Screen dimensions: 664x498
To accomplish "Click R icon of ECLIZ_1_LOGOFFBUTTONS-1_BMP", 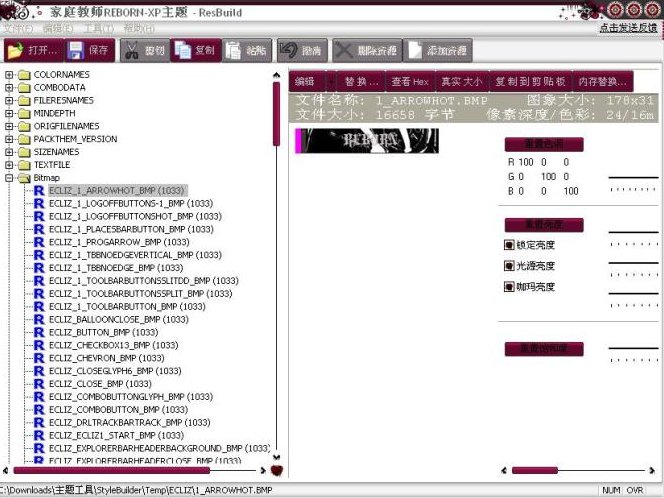I will 39,204.
